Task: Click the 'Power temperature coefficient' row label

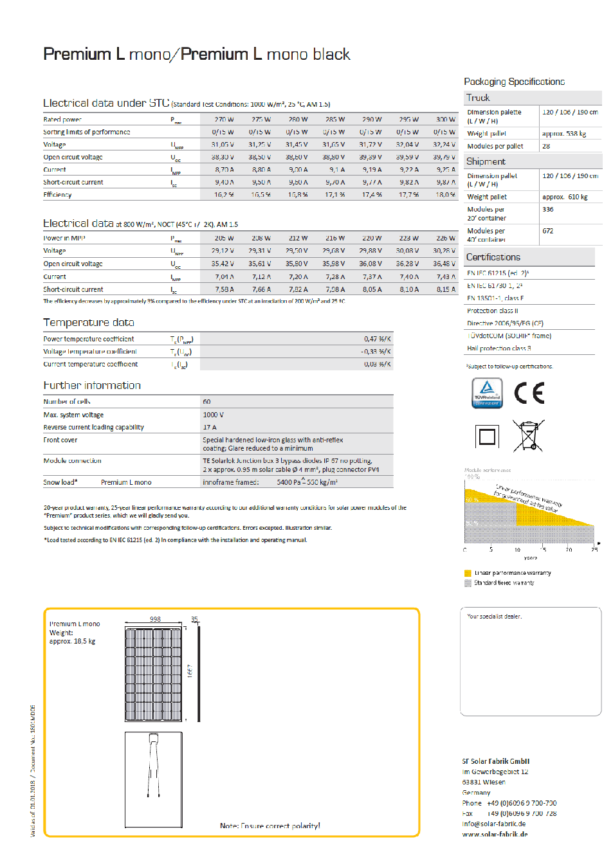Action: (89, 339)
